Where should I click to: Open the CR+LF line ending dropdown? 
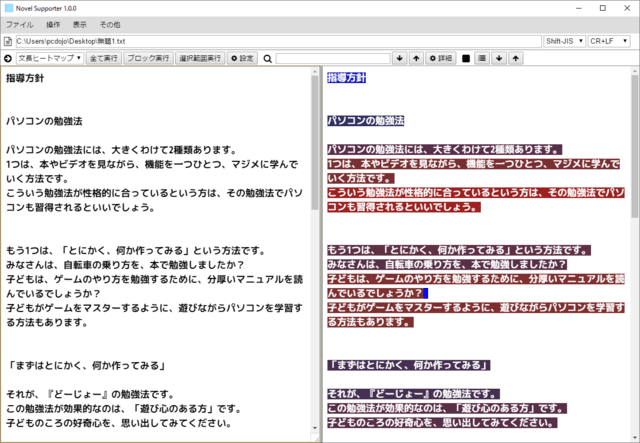[x=611, y=41]
